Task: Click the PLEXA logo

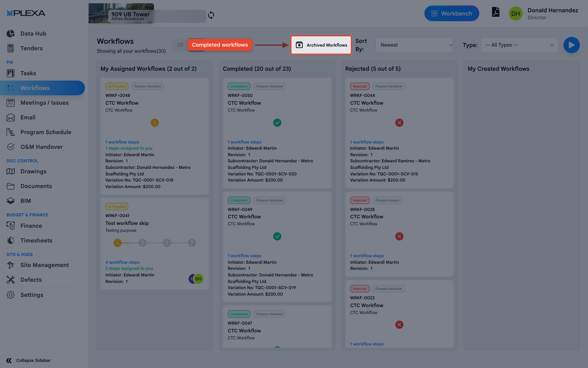Action: coord(26,13)
